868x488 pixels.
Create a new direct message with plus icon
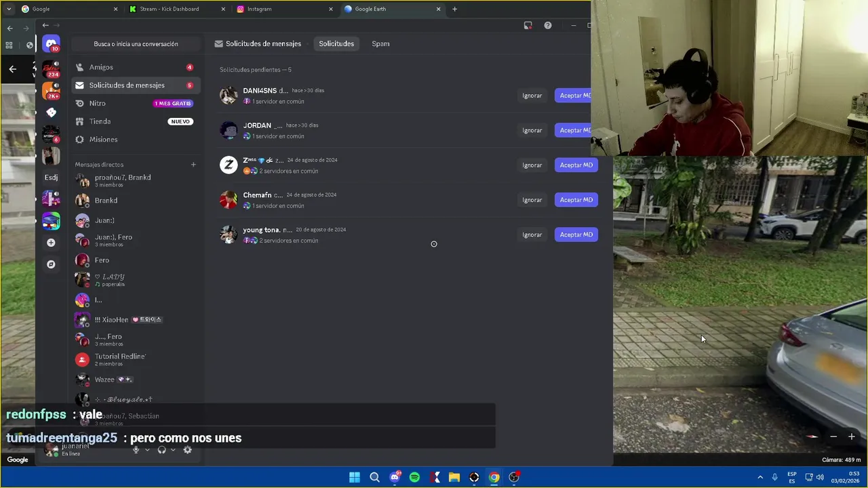tap(193, 165)
